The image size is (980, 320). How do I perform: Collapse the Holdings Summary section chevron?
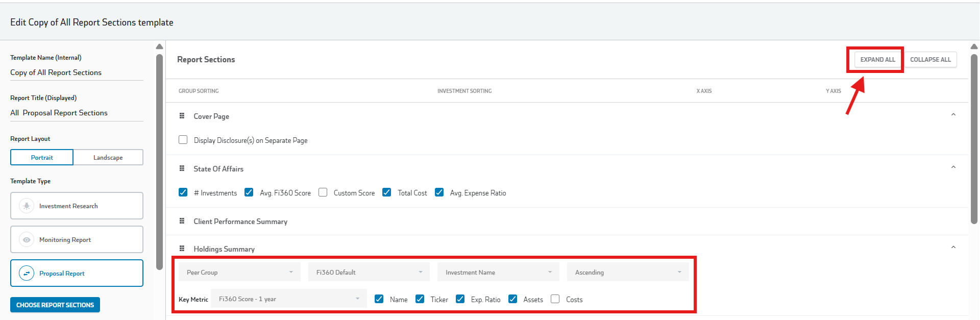pos(953,247)
